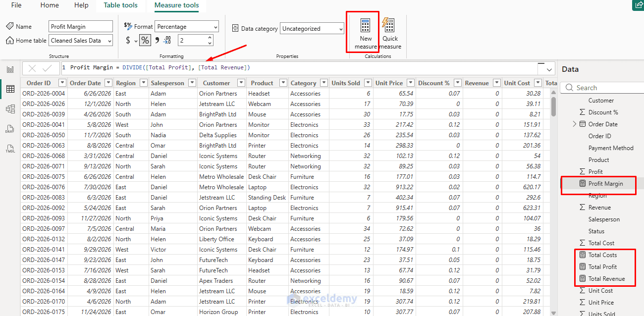This screenshot has width=644, height=316.
Task: Click sigma icon next to Discount %
Action: click(x=583, y=112)
